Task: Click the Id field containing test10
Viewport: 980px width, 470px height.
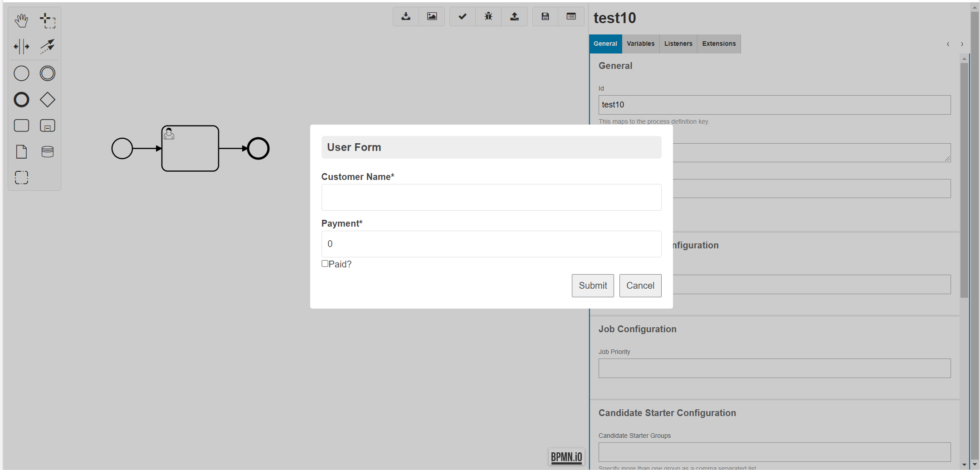Action: click(x=775, y=105)
